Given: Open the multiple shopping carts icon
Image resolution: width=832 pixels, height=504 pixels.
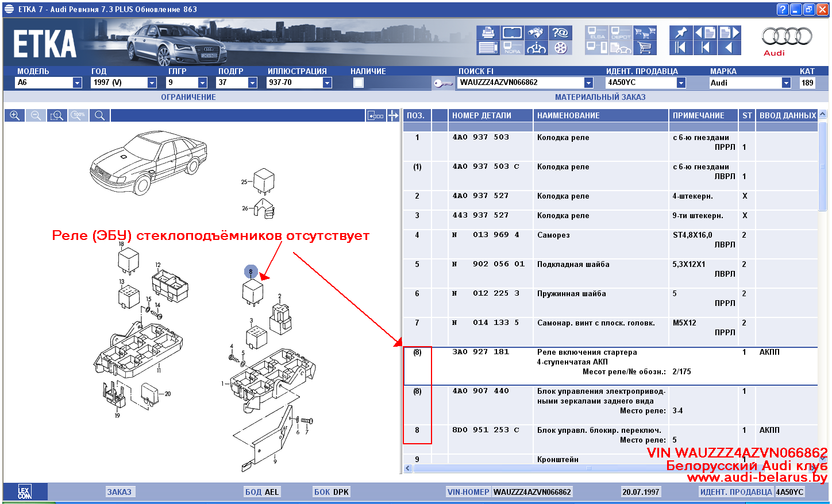Looking at the screenshot, I should tap(645, 33).
